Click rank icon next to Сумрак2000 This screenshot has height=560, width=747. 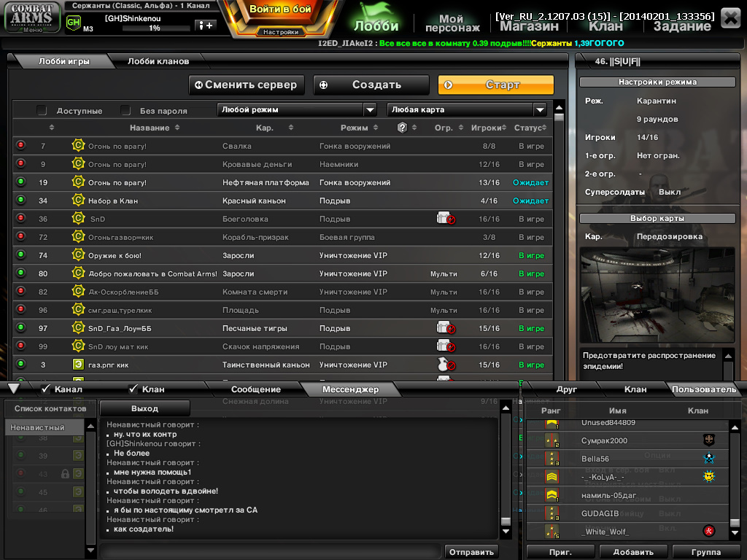[x=551, y=440]
